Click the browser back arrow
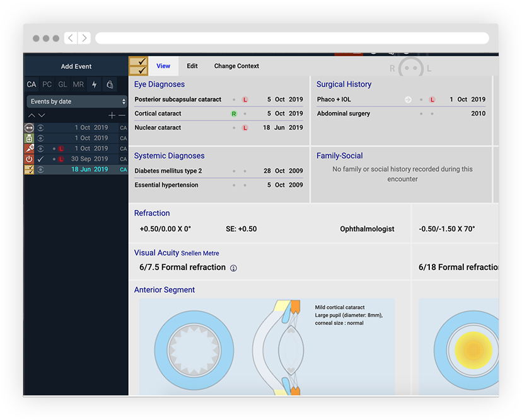 pyautogui.click(x=71, y=38)
